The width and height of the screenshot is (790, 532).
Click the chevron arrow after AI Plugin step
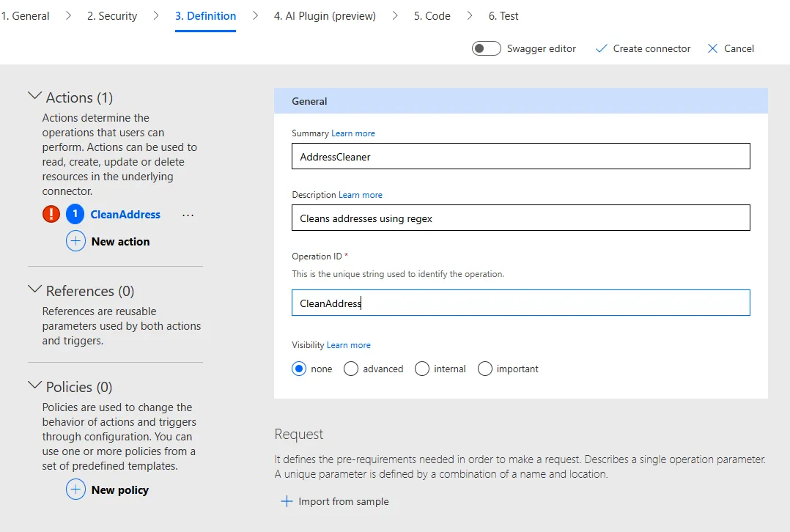[395, 15]
